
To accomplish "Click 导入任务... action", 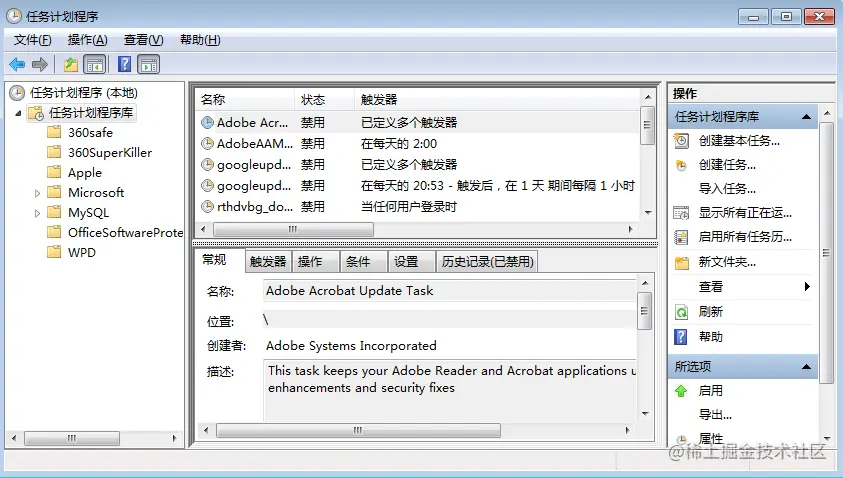I will point(727,189).
